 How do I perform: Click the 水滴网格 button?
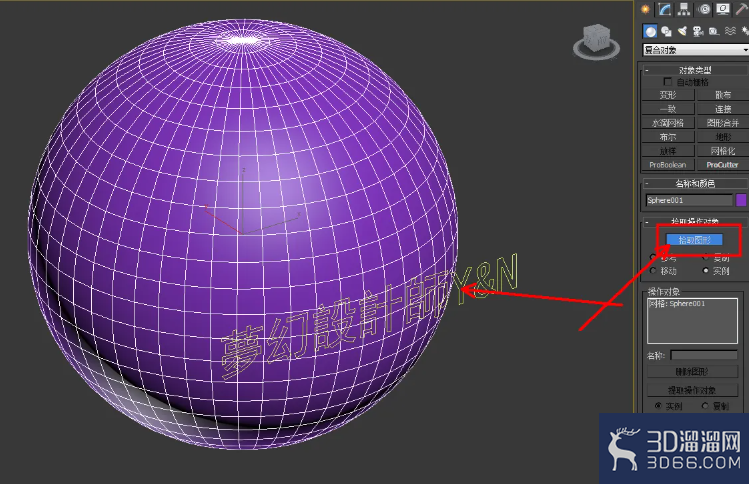click(668, 123)
